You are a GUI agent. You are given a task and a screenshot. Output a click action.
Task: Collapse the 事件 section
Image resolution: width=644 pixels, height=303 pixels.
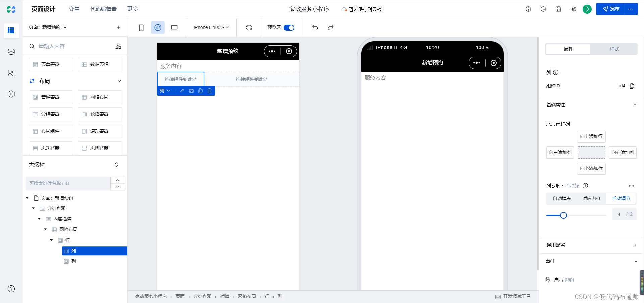point(636,261)
